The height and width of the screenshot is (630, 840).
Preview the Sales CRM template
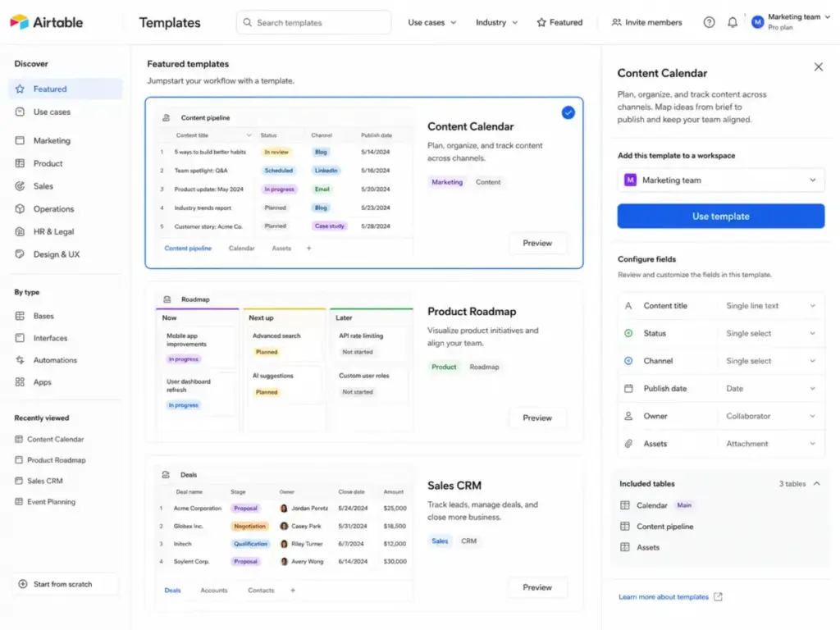coord(536,587)
